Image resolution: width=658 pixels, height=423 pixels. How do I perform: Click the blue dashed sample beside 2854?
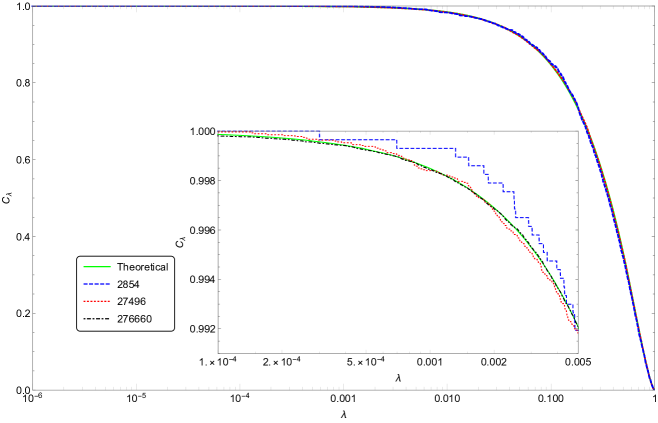97,285
